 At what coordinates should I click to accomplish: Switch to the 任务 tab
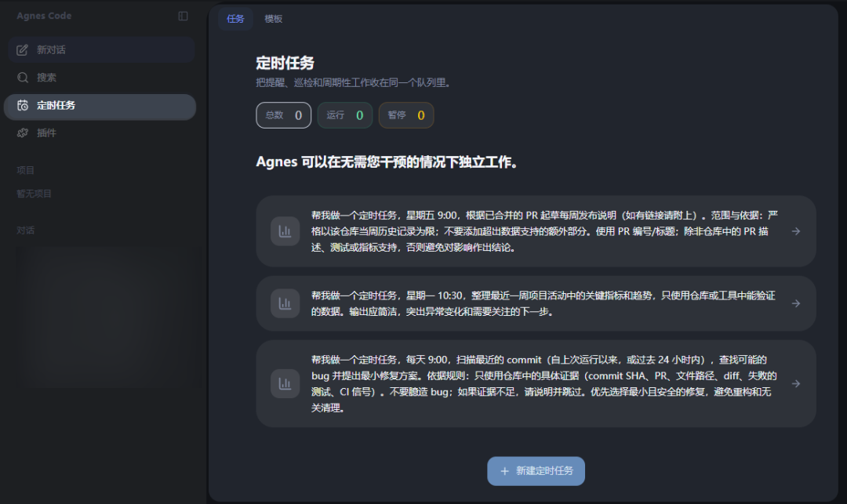tap(235, 19)
